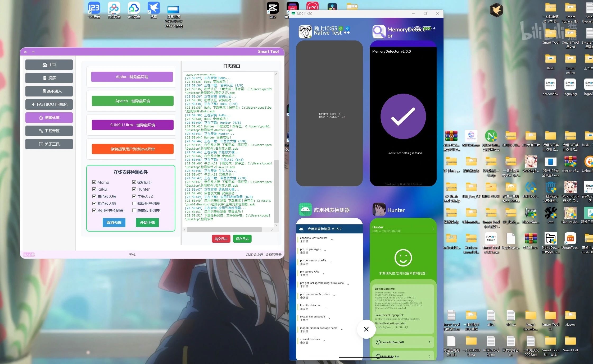The width and height of the screenshot is (593, 364).
Task: Toggle the Hunter checkbox in Smart Tool
Action: 134,189
